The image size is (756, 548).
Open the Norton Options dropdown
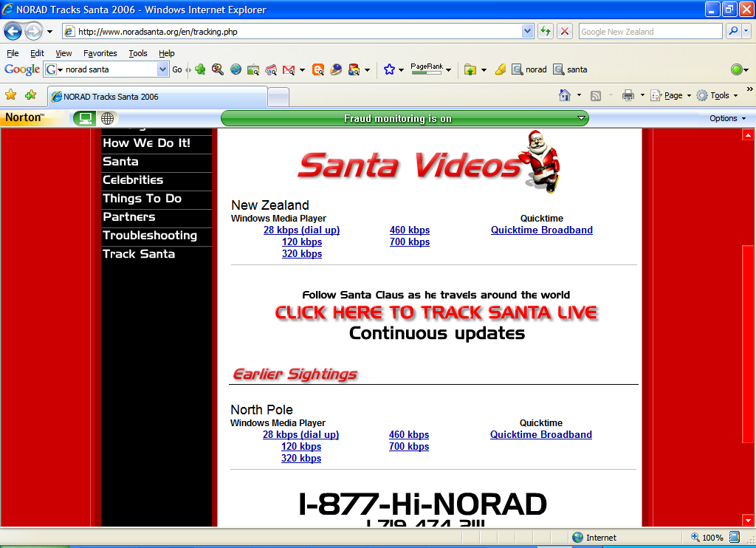click(x=727, y=118)
